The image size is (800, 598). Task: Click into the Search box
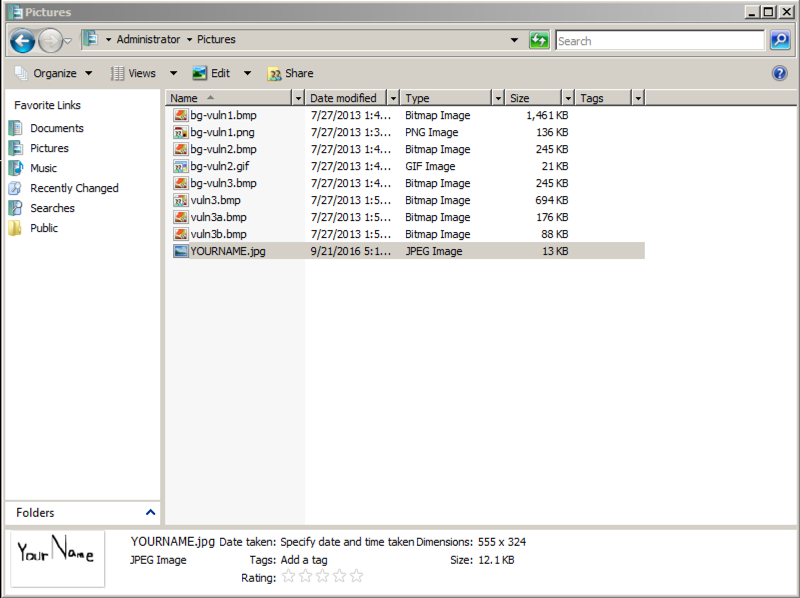(660, 40)
